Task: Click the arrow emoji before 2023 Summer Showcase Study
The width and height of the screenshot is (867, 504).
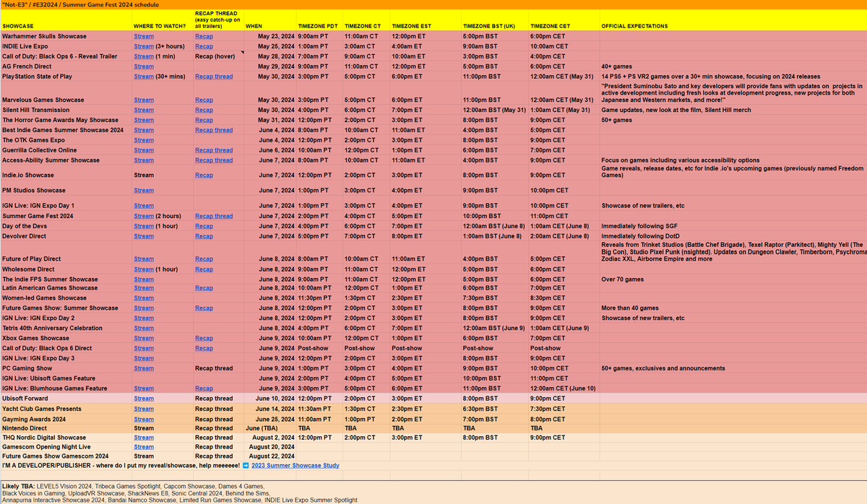Action: (246, 466)
